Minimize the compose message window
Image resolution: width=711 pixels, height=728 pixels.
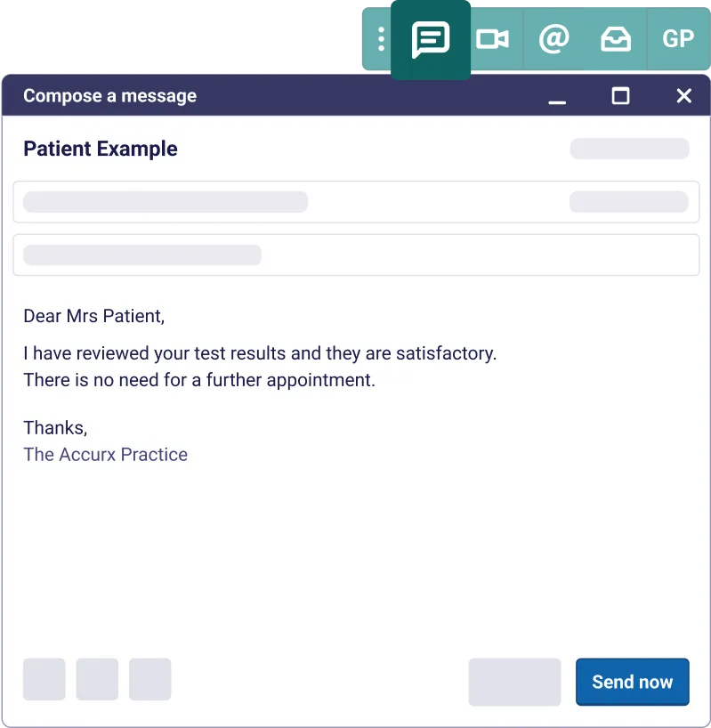[557, 97]
